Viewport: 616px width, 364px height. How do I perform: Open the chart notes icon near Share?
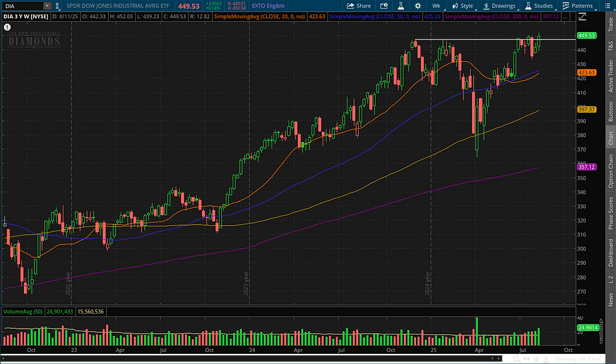(384, 5)
